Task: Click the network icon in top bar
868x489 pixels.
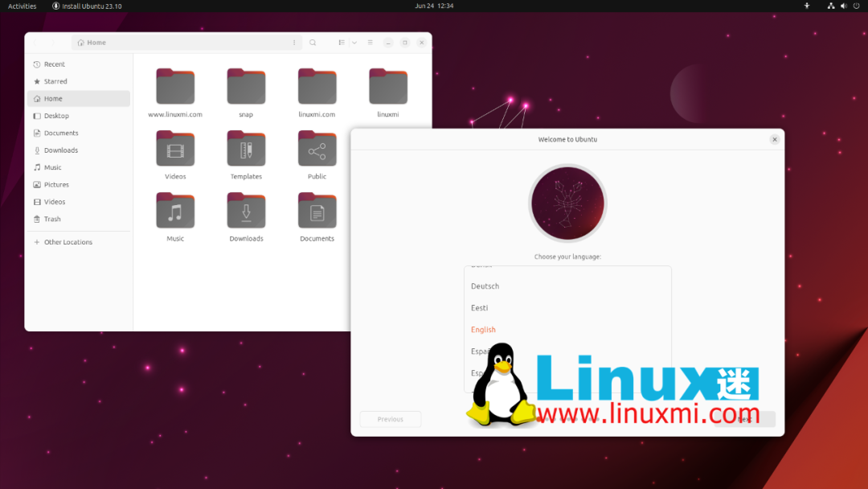Action: [x=831, y=6]
